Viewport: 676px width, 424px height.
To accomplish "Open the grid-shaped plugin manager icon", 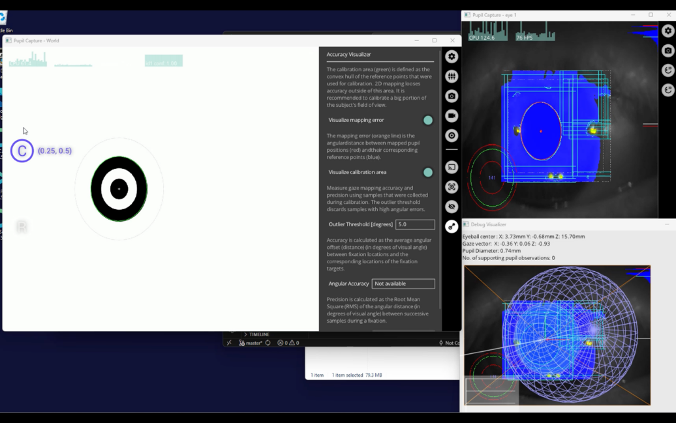I will 451,76.
